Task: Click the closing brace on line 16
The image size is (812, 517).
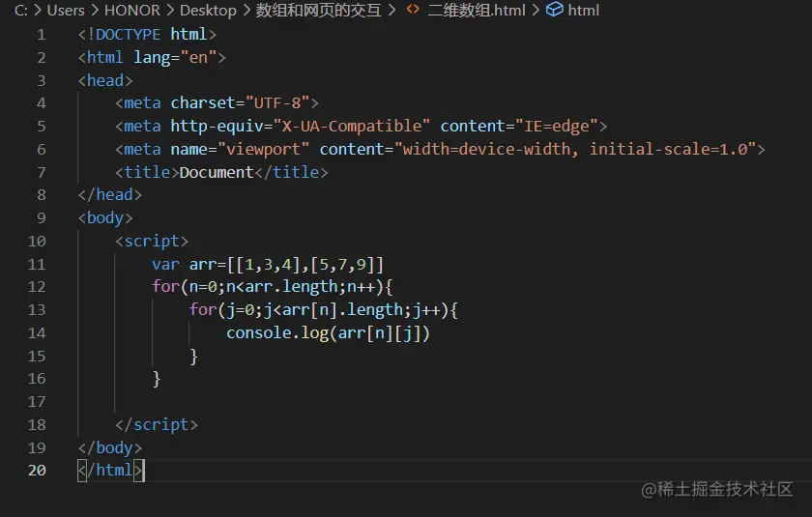Action: click(x=157, y=379)
